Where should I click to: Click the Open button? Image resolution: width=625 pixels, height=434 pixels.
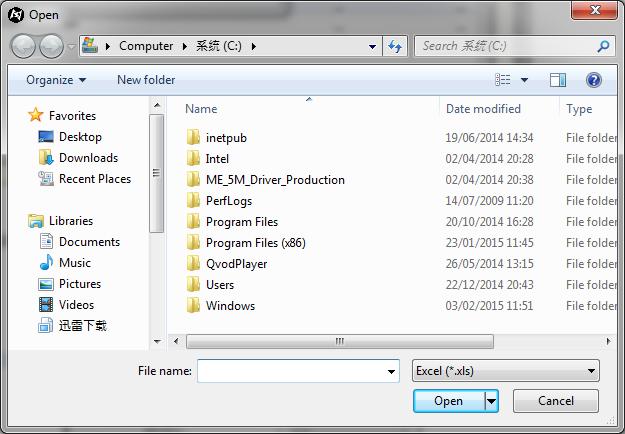(449, 401)
